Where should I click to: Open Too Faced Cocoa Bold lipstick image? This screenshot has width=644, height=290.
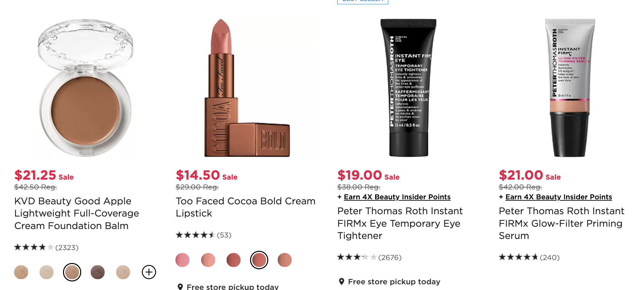click(247, 88)
